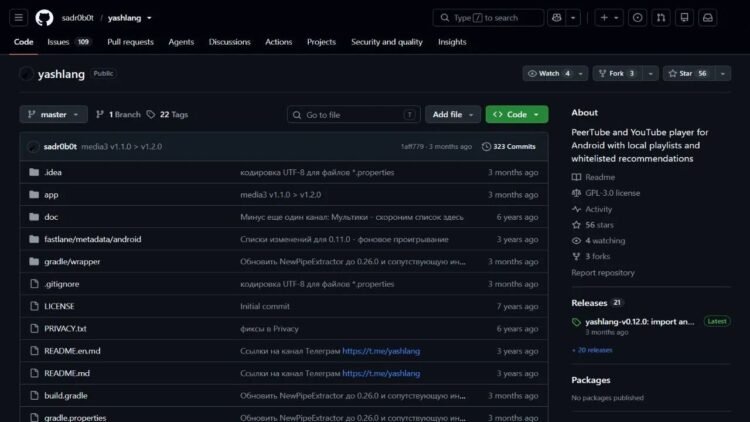The width and height of the screenshot is (750, 422).
Task: Open the Insights tab
Action: 452,42
